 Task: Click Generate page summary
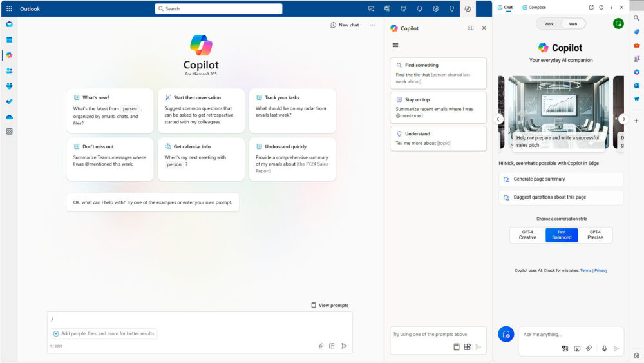[561, 179]
